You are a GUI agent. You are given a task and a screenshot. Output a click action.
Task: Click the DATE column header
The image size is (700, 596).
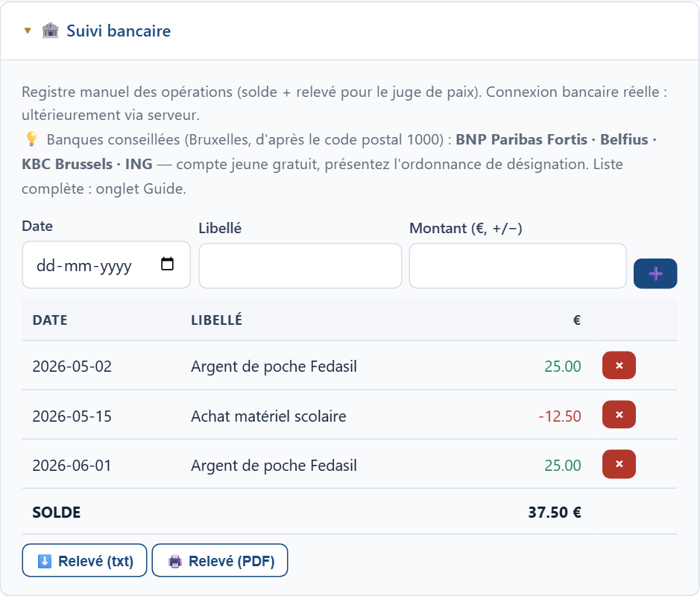50,320
